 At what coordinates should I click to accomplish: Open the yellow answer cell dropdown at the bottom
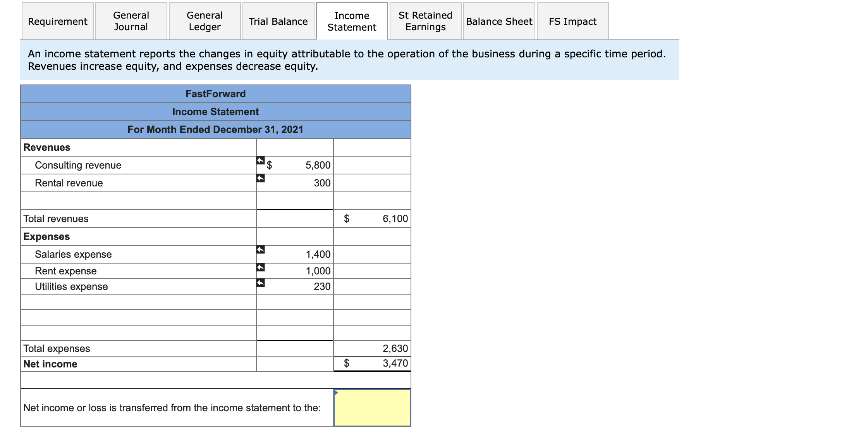click(x=371, y=408)
